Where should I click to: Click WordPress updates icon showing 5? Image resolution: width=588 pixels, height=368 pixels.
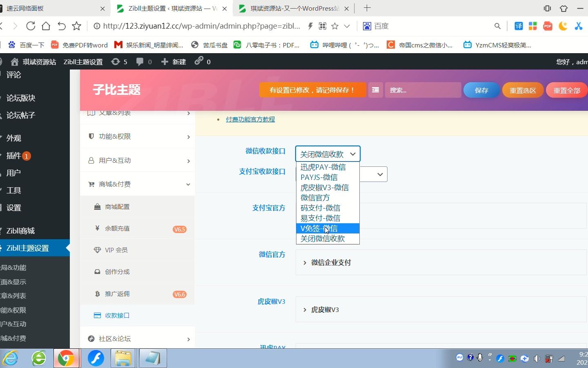click(x=119, y=62)
